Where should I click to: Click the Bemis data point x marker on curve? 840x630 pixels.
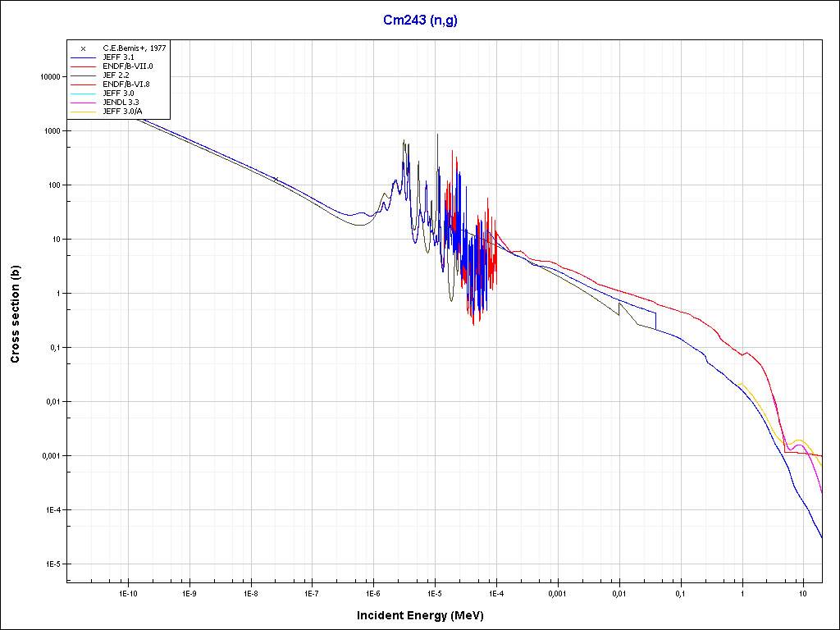276,179
